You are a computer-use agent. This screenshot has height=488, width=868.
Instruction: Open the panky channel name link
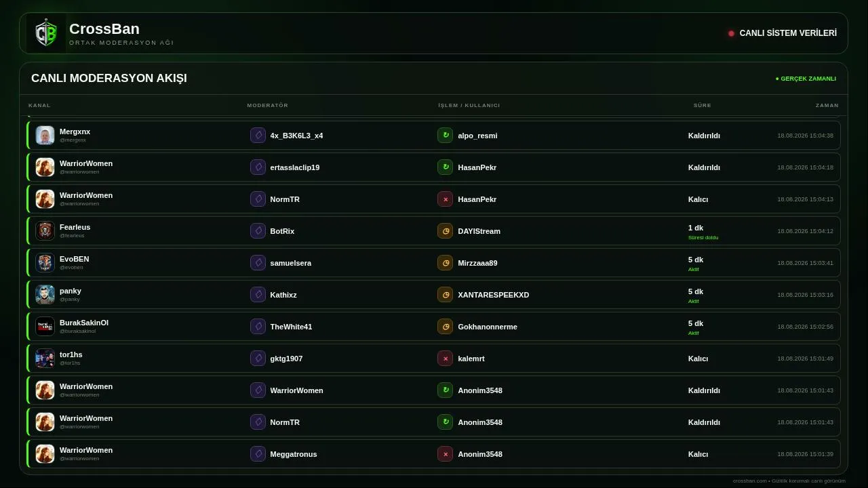(71, 291)
